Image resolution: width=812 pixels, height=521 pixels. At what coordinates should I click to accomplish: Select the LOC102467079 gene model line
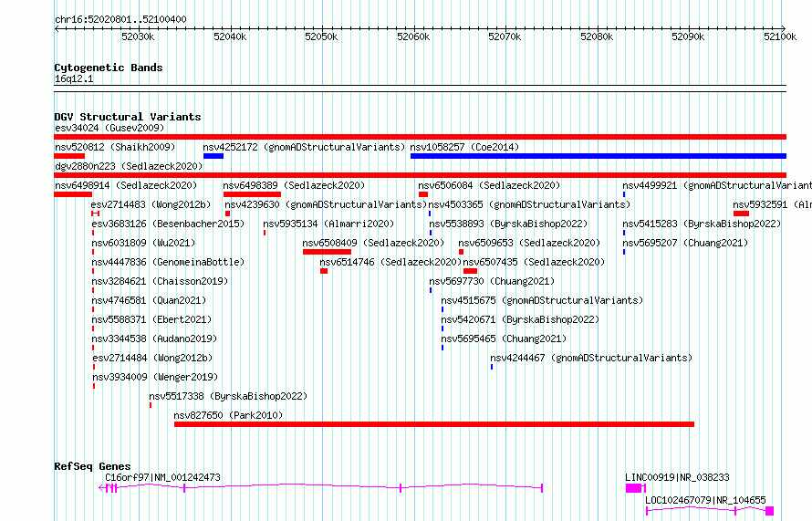tap(710, 511)
